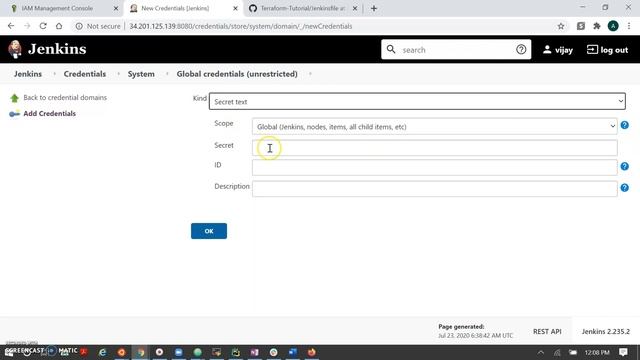640x360 pixels.
Task: Switch to the IAM Management Console tab
Action: 57,8
